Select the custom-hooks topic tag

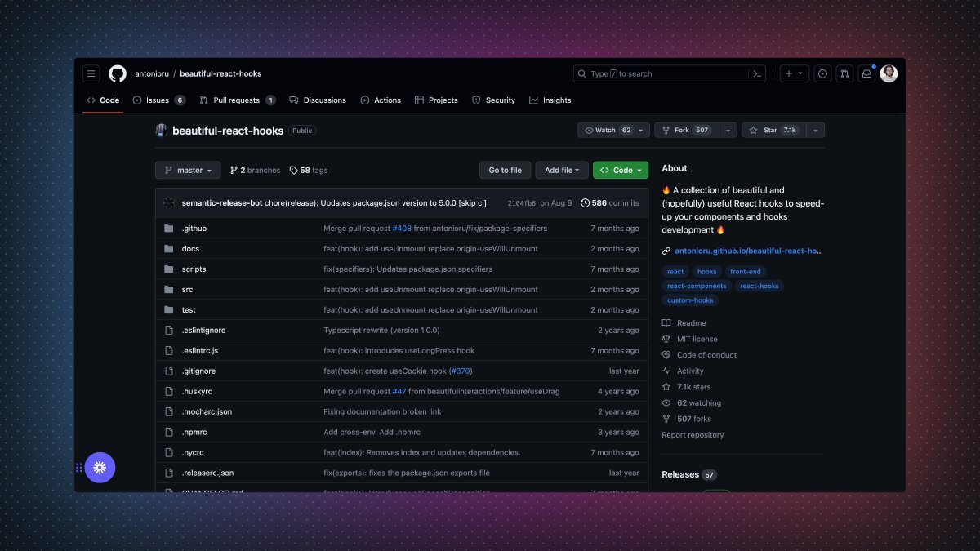pos(690,300)
